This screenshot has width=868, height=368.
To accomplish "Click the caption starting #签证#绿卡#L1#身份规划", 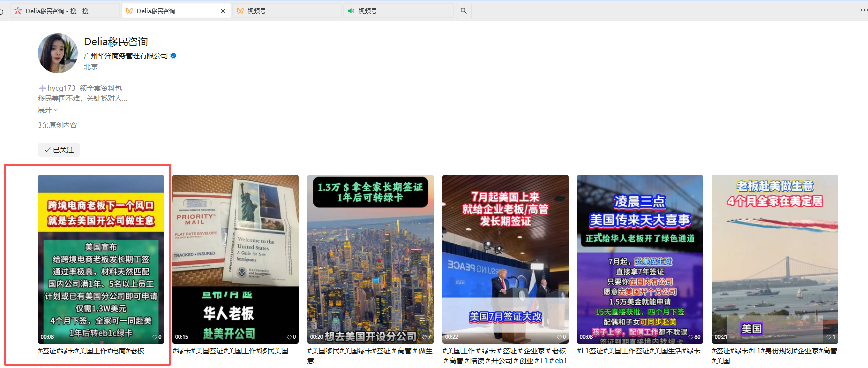I will click(x=774, y=356).
